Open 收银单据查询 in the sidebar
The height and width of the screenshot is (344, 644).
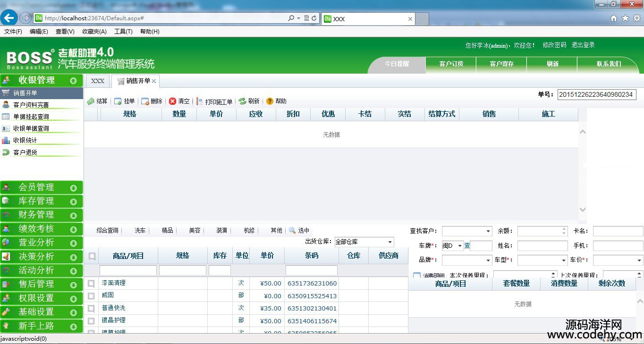[42, 128]
